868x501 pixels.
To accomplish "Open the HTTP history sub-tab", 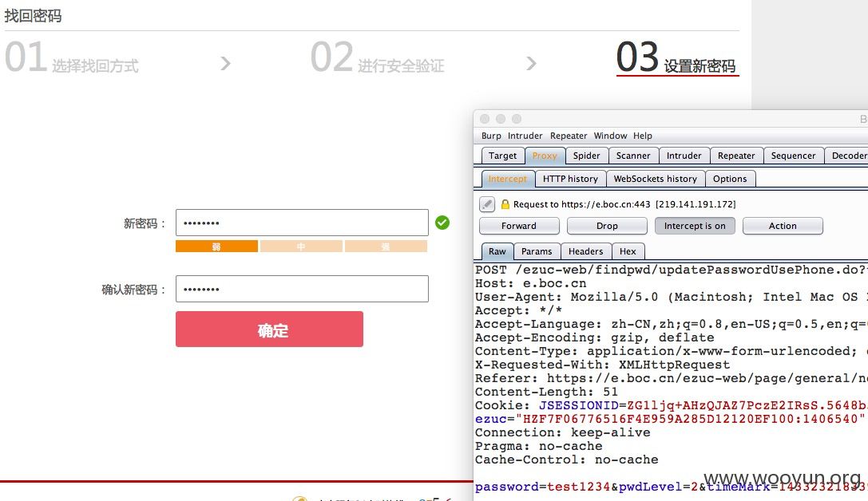I will [570, 179].
